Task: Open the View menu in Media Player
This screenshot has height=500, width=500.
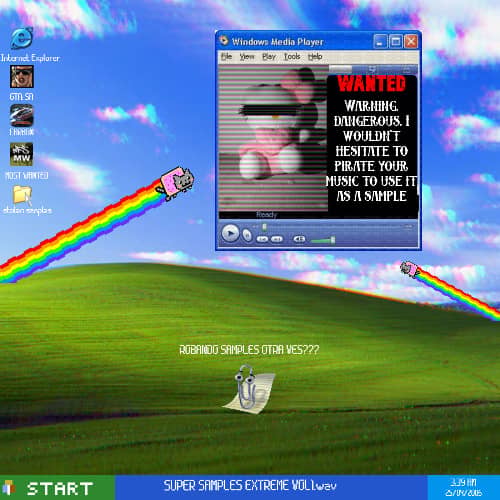Action: 247,57
